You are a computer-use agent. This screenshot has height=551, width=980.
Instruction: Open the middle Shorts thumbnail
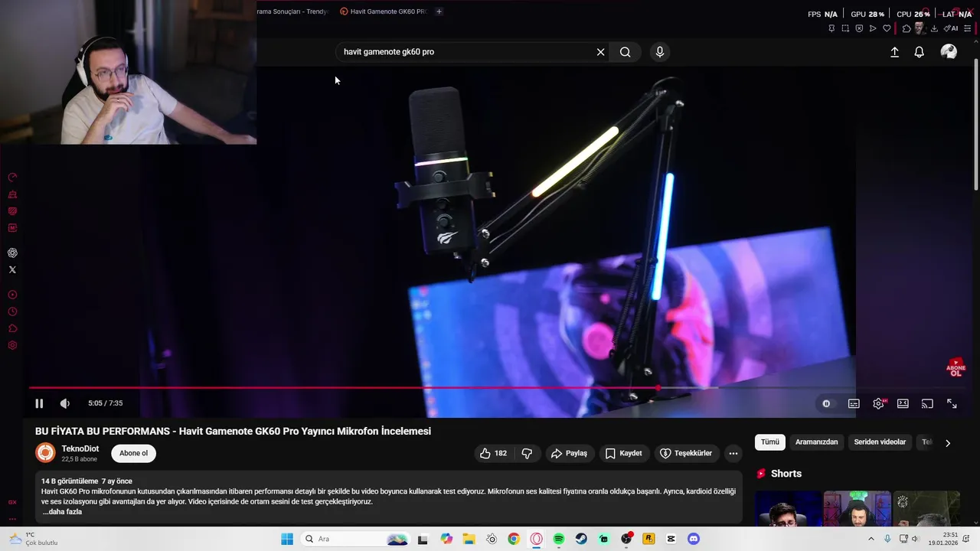click(x=857, y=509)
